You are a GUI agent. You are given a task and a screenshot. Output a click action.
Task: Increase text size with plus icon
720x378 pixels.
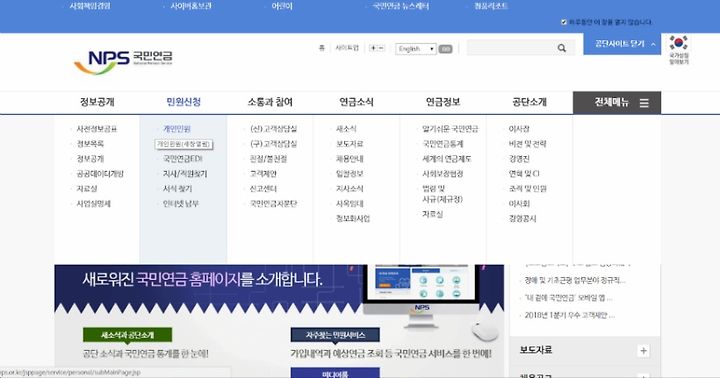[x=373, y=48]
